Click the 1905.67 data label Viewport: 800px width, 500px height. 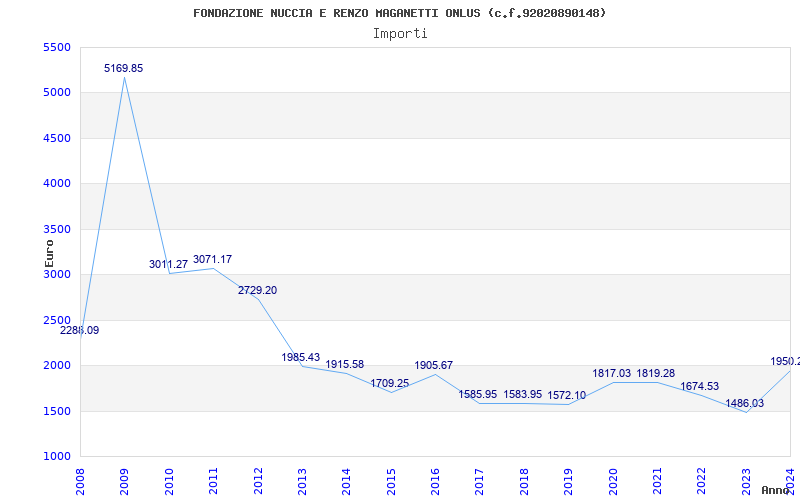coord(434,365)
